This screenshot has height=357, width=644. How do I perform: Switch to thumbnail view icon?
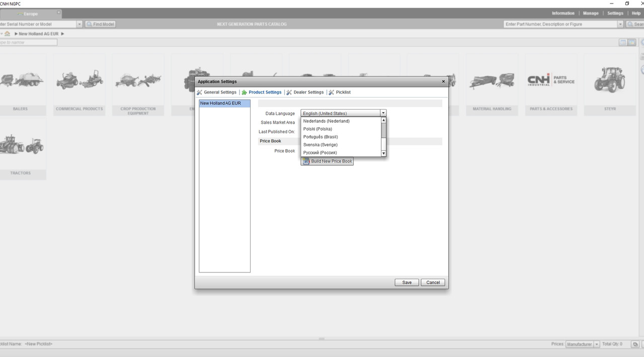click(x=631, y=43)
